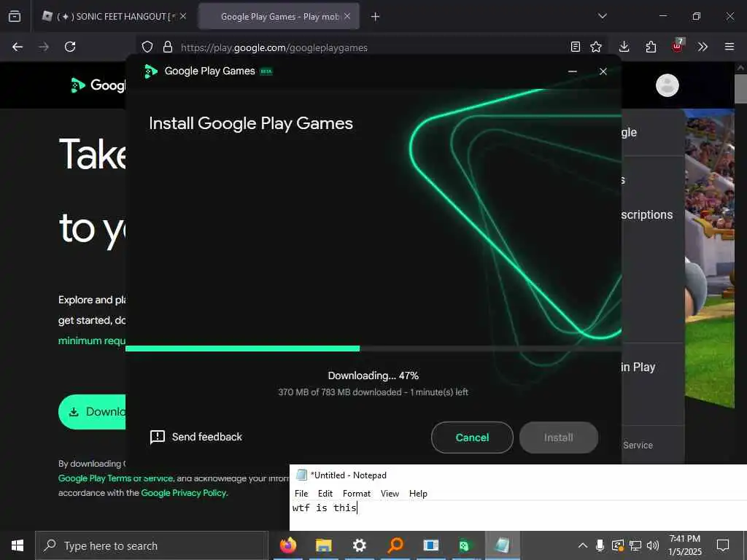This screenshot has height=560, width=747.
Task: Click the taskbar search box
Action: 152,545
